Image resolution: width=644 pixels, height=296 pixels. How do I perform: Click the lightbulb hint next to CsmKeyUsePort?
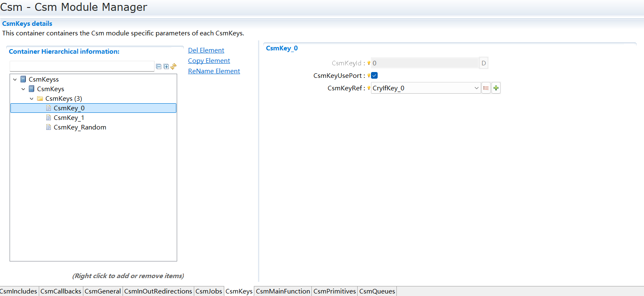[368, 76]
